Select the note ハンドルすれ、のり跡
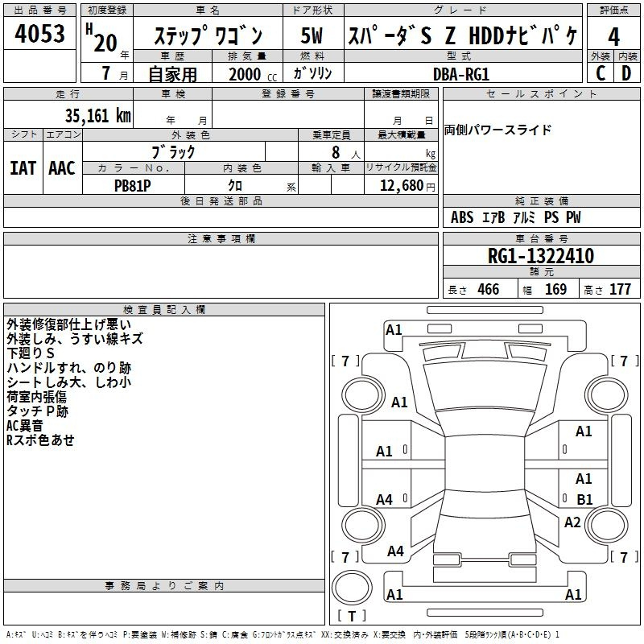Screen dimensions: 644x644 point(69,368)
